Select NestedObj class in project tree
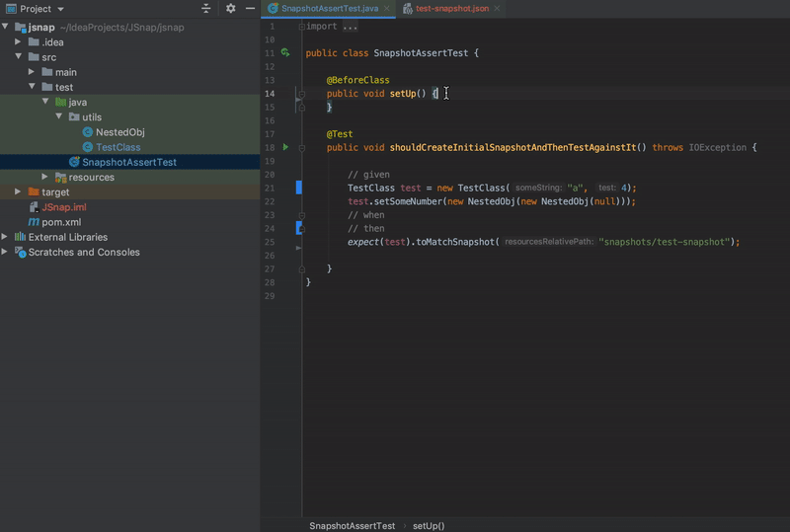 coord(119,132)
